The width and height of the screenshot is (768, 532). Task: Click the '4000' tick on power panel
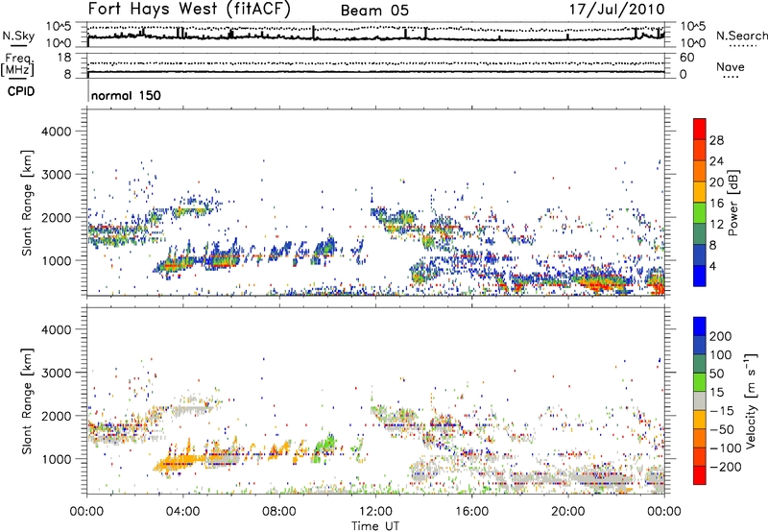57,132
